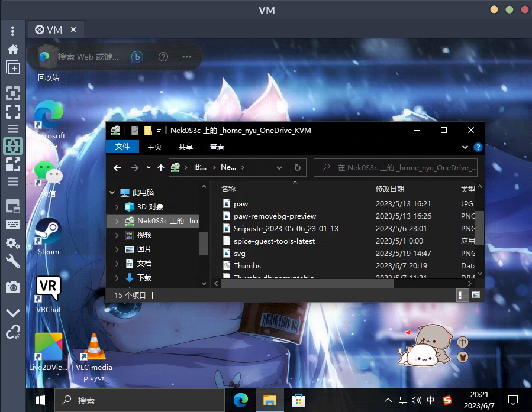Select the VRChat desktop shortcut
This screenshot has width=532, height=412.
49,295
